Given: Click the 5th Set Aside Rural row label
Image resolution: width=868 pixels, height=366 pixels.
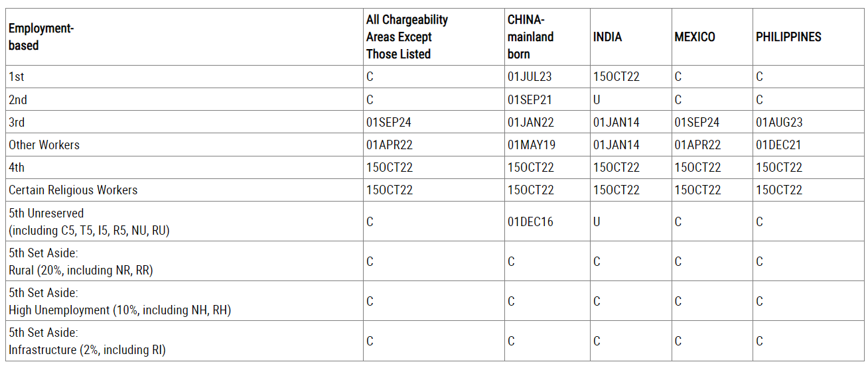Looking at the screenshot, I should (80, 262).
